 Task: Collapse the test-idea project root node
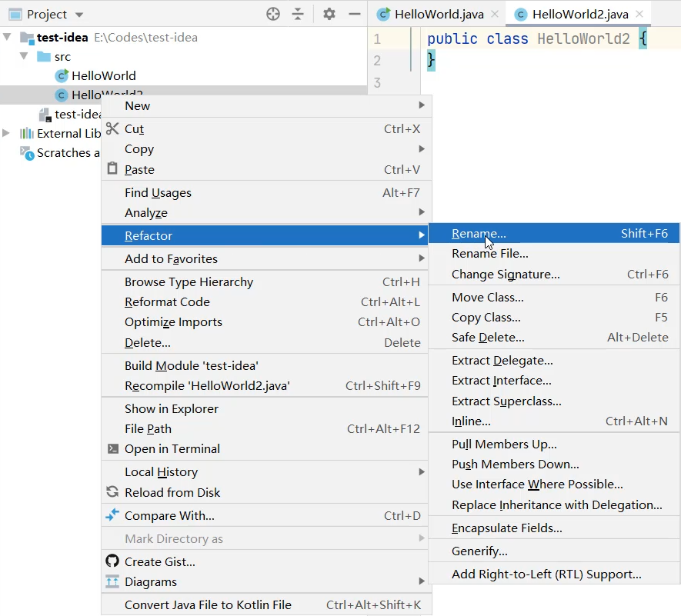point(8,37)
